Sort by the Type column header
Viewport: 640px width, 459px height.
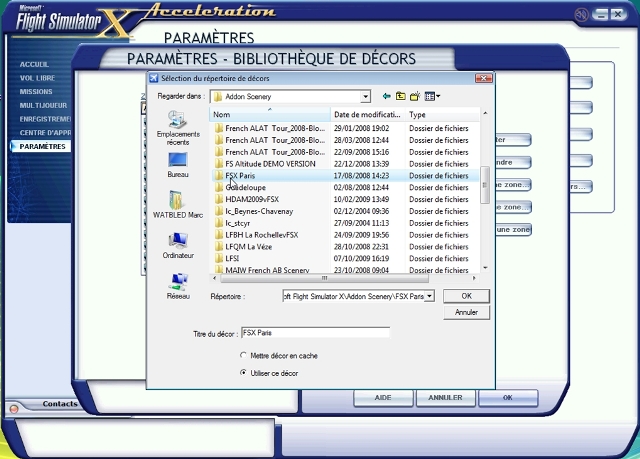(443, 115)
